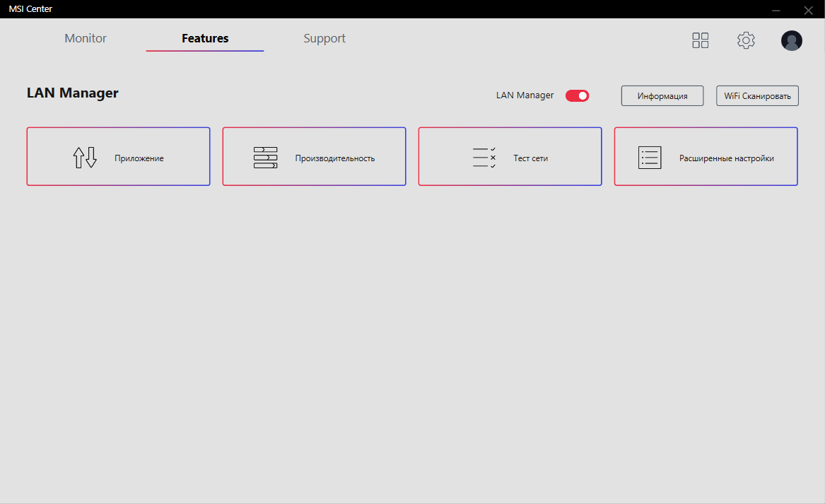Toggle the LAN Manager switch off
Screen dimensions: 825x504
(x=577, y=95)
